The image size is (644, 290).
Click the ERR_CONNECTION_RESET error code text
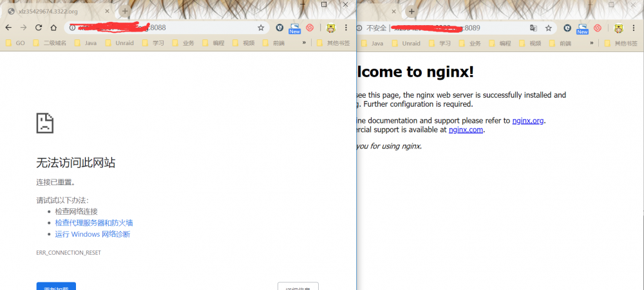click(x=69, y=253)
